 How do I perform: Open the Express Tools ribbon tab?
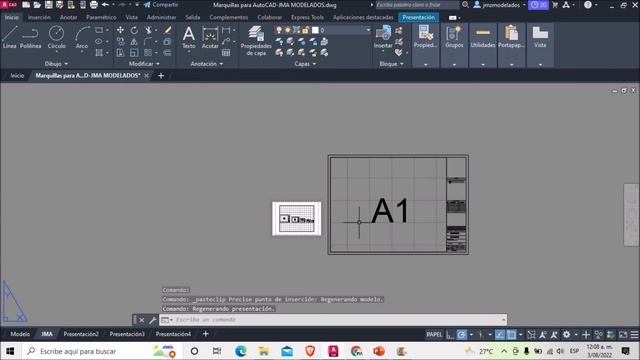pos(307,17)
